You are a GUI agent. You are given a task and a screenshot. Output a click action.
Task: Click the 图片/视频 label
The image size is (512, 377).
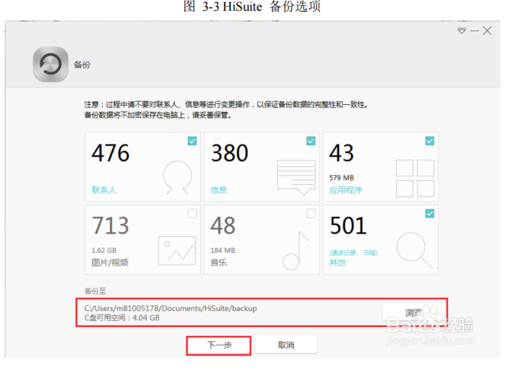click(110, 262)
